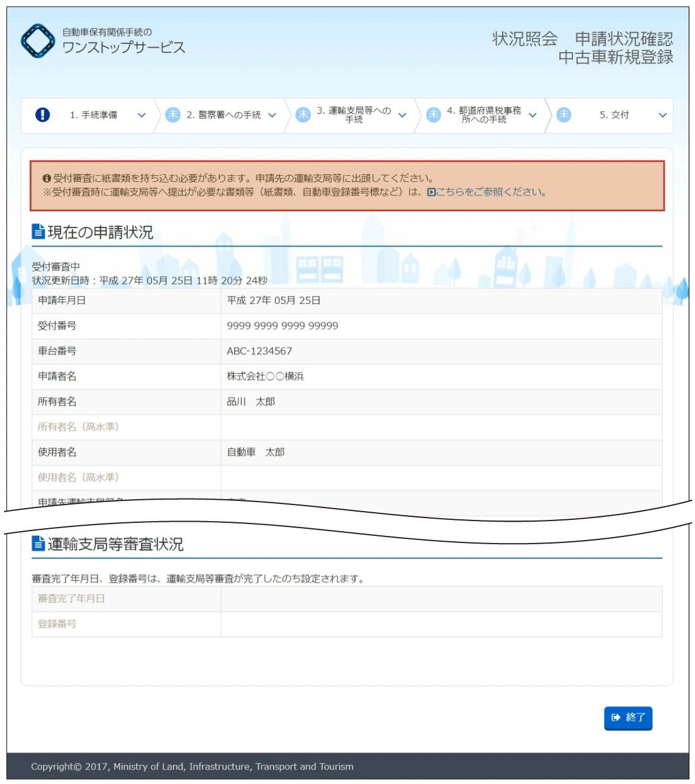Expand the 2. 警察署への手続 chevron
Viewport: 695px width, 784px height.
coord(272,115)
